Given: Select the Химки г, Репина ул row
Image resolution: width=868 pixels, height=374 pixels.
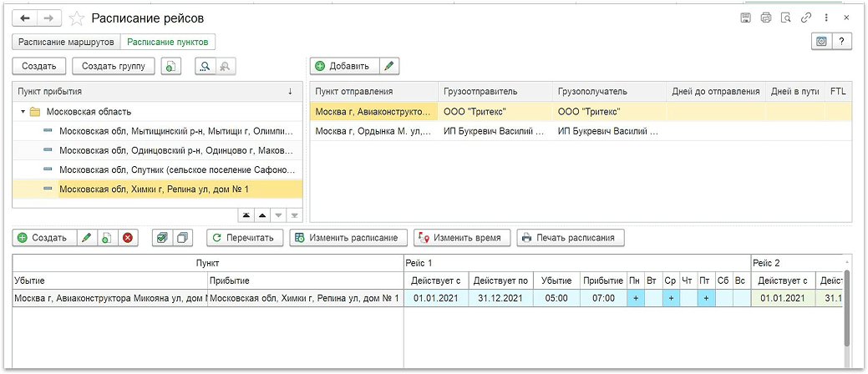Looking at the screenshot, I should (157, 190).
